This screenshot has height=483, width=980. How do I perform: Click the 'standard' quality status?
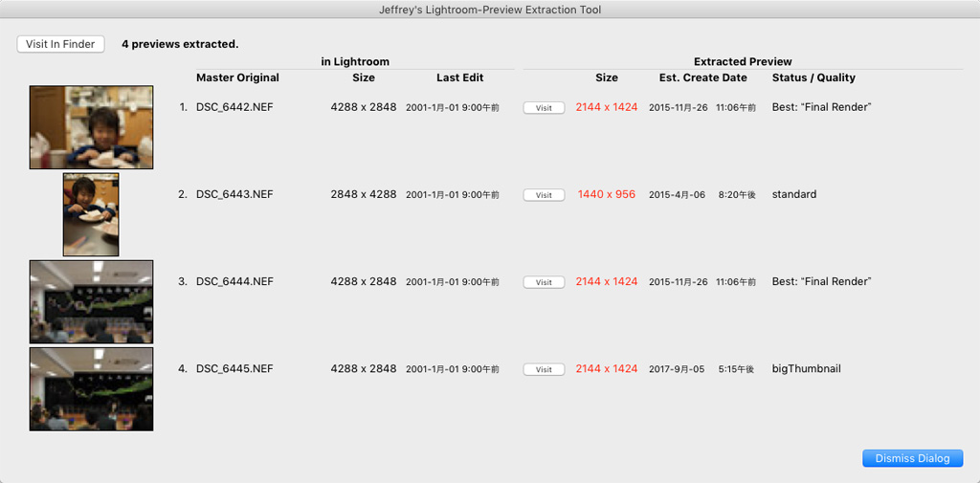click(x=793, y=194)
